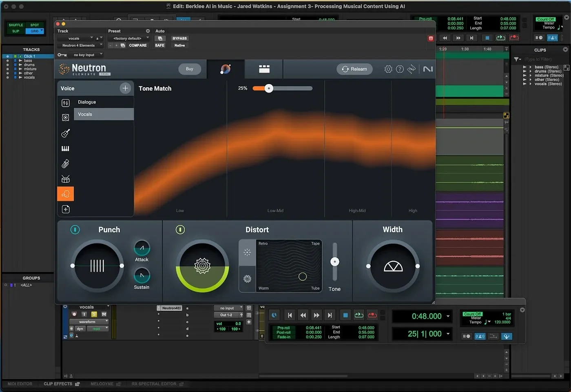Open the no key input dropdown
This screenshot has height=392, width=571.
tap(86, 55)
